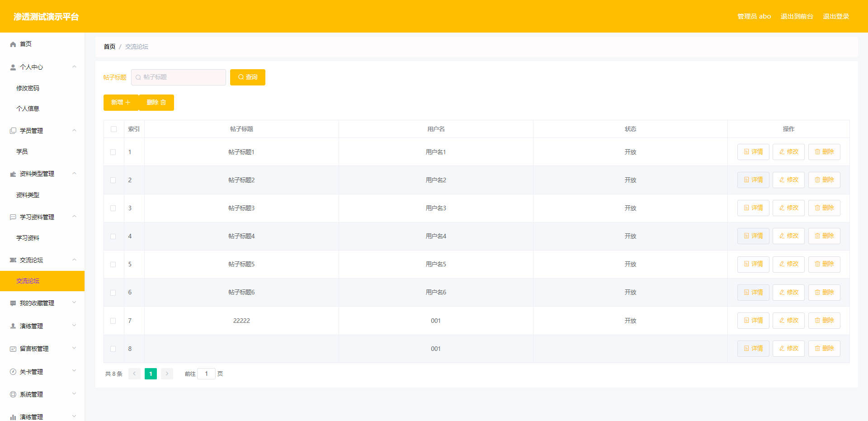
Task: Click 删除 for post 22222
Action: coord(824,321)
